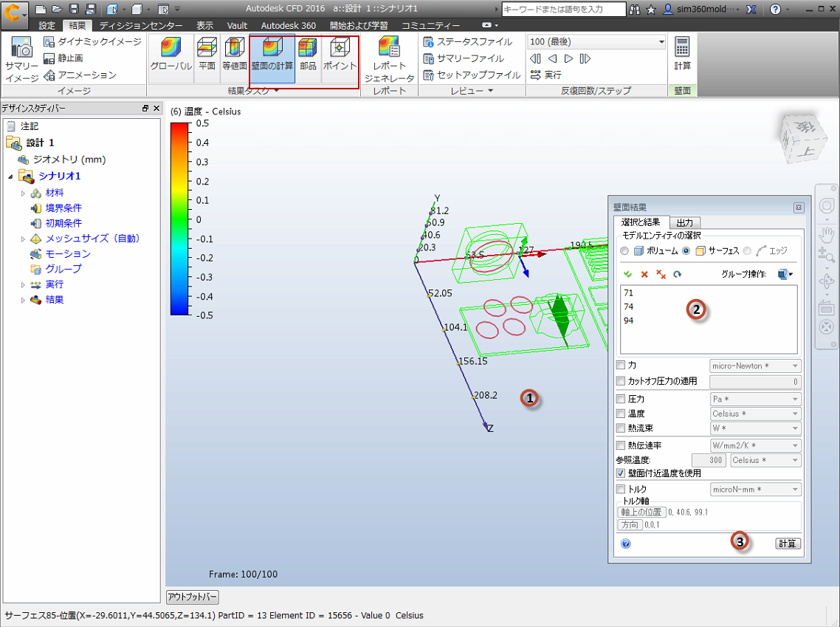Click the keyword search box
Screen dimensions: 840x627
click(x=564, y=9)
